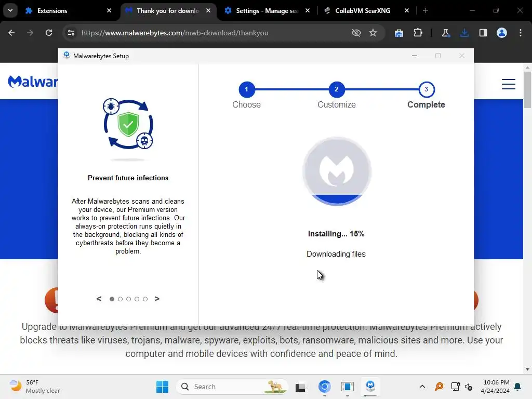Click the browser forward arrow
The height and width of the screenshot is (399, 532).
[x=30, y=33]
